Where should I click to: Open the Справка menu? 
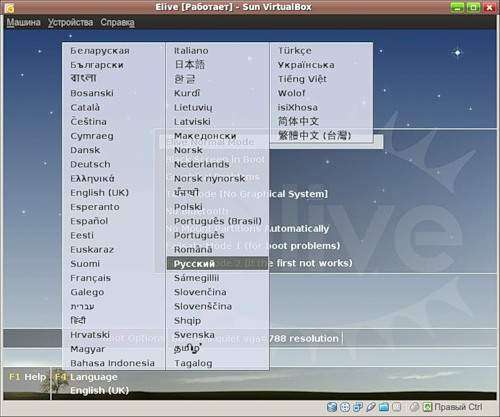(x=118, y=22)
